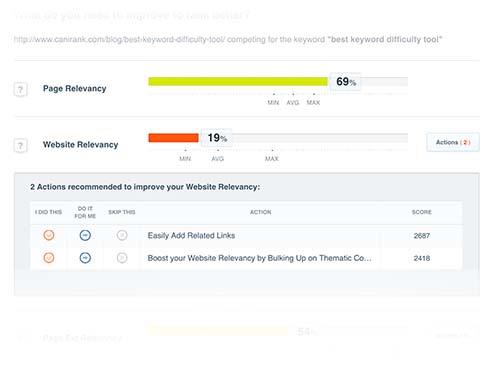Collapse the Actions (2) button for Website Relevancy
The image size is (494, 367).
pyautogui.click(x=453, y=142)
